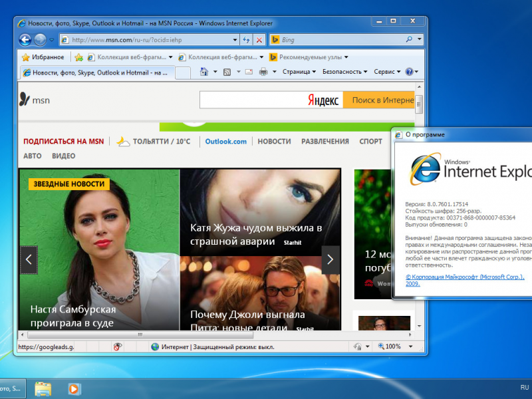Click the Яндекс search input field
This screenshot has width=532, height=399.
click(x=253, y=100)
